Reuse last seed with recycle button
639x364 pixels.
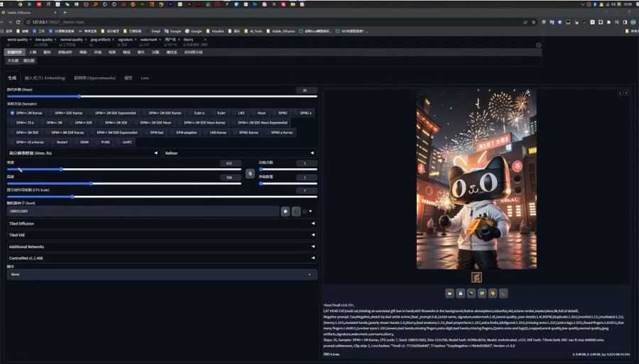pos(296,211)
